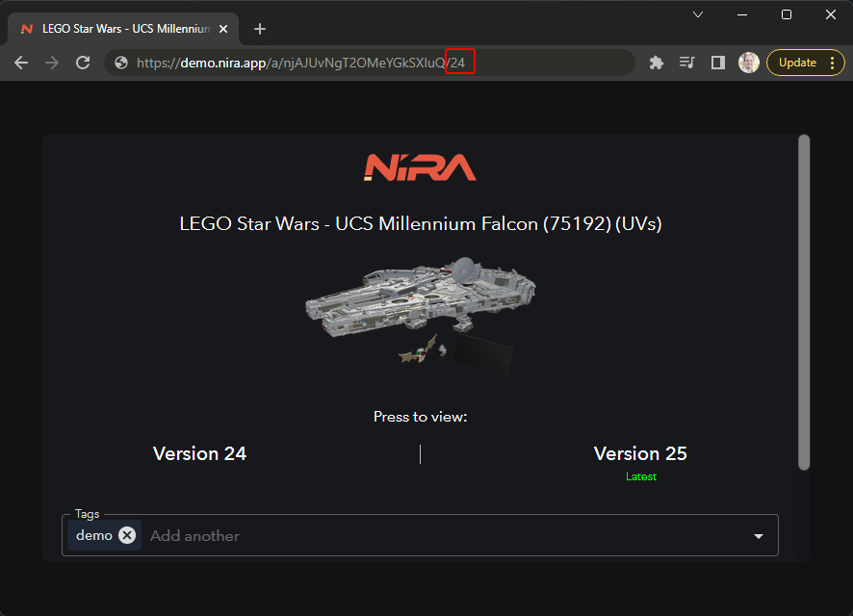
Task: Click the demo tag chip
Action: pos(104,535)
